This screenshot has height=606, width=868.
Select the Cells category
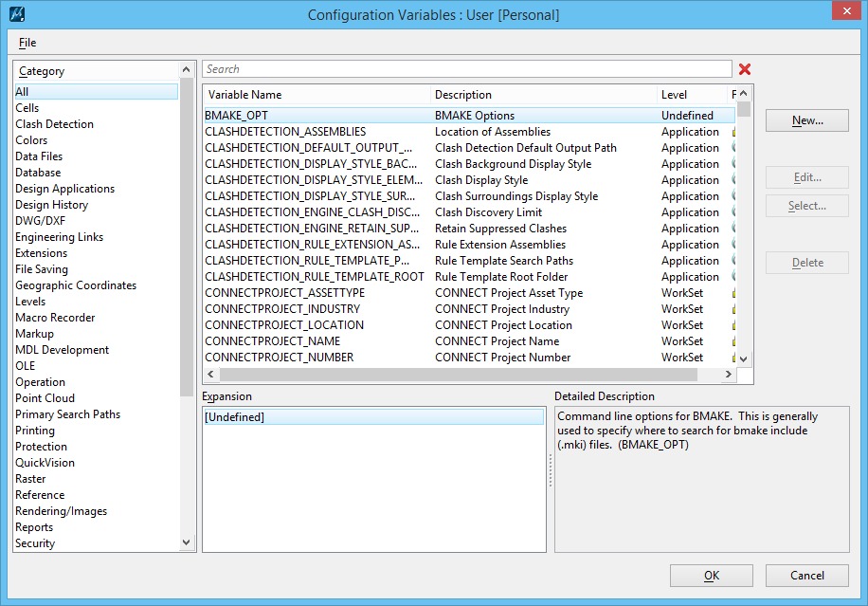click(x=97, y=108)
